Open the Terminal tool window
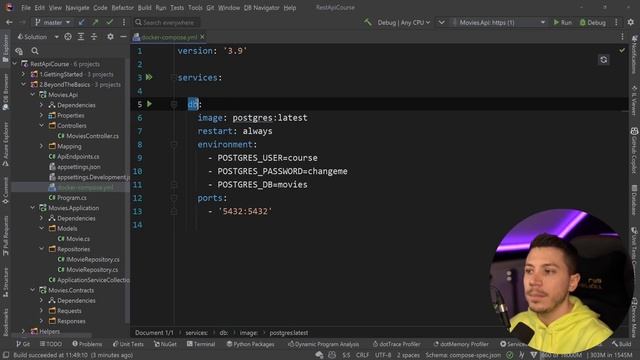The width and height of the screenshot is (640, 360). tap(201, 344)
